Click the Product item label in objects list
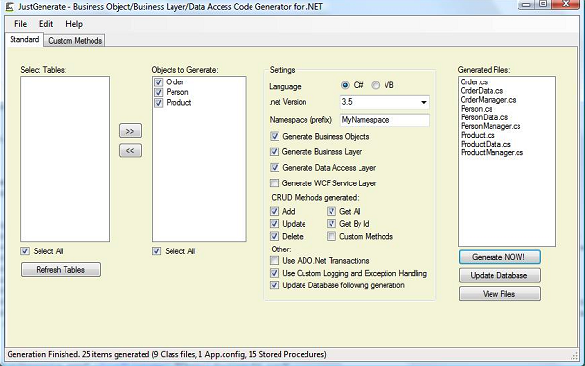The width and height of the screenshot is (585, 366). point(179,103)
